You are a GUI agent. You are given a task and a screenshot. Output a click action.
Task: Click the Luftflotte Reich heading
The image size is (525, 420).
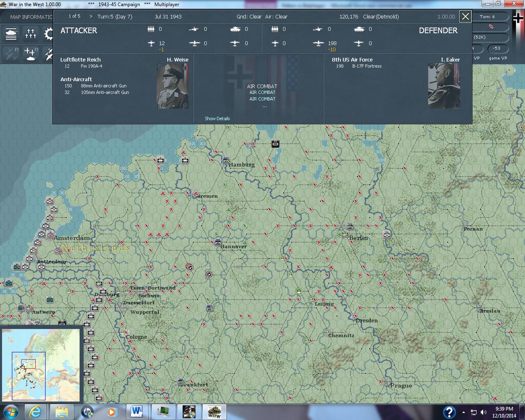(80, 59)
